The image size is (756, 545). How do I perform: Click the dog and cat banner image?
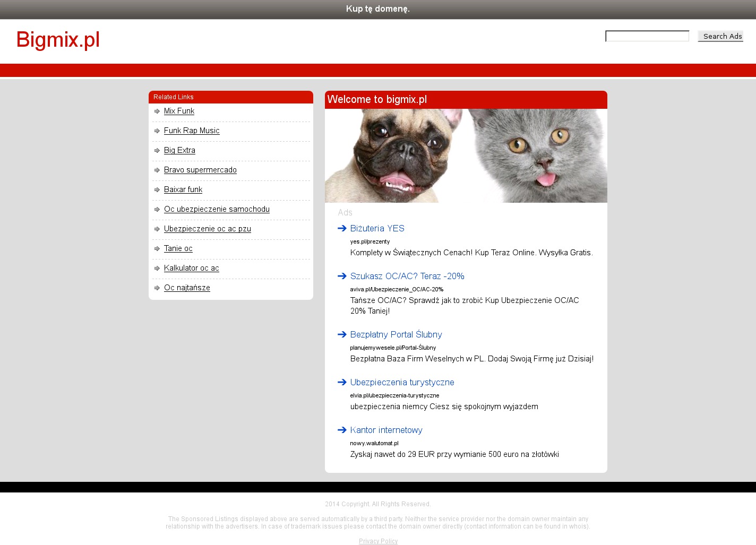point(466,155)
